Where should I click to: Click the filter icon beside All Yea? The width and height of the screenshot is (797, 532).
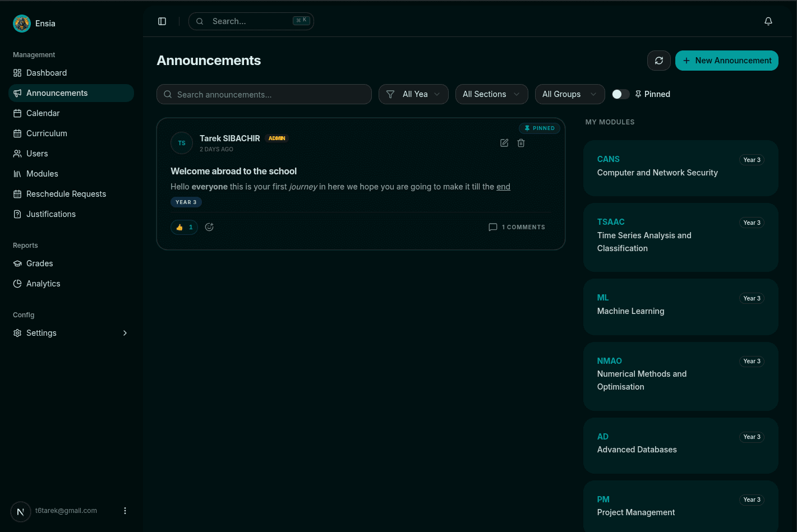tap(390, 94)
